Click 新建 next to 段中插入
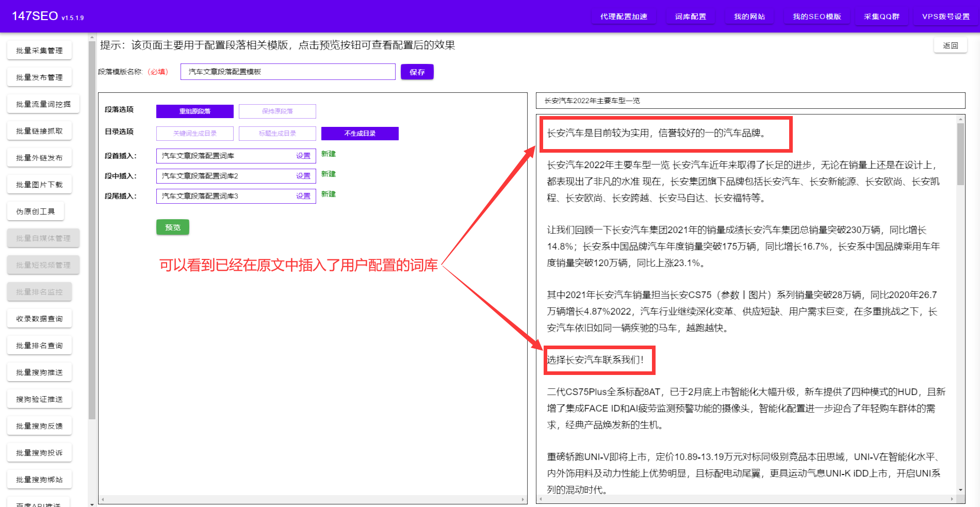This screenshot has height=507, width=980. (329, 174)
